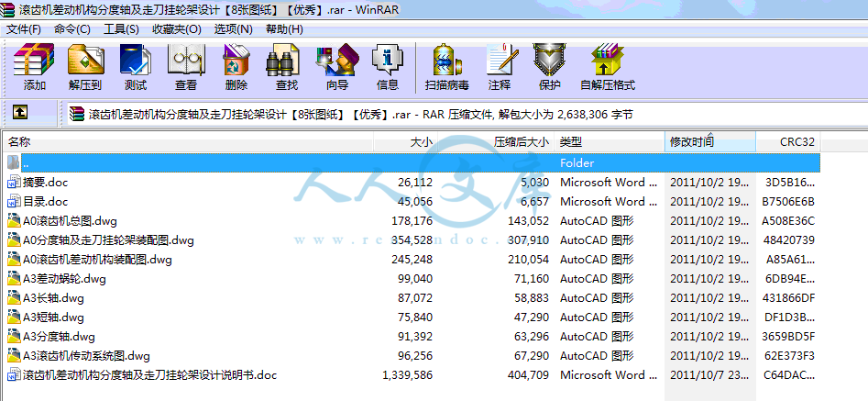Screen dimensions: 868x401
Task: Open the 工具(S) menu
Action: 121,28
